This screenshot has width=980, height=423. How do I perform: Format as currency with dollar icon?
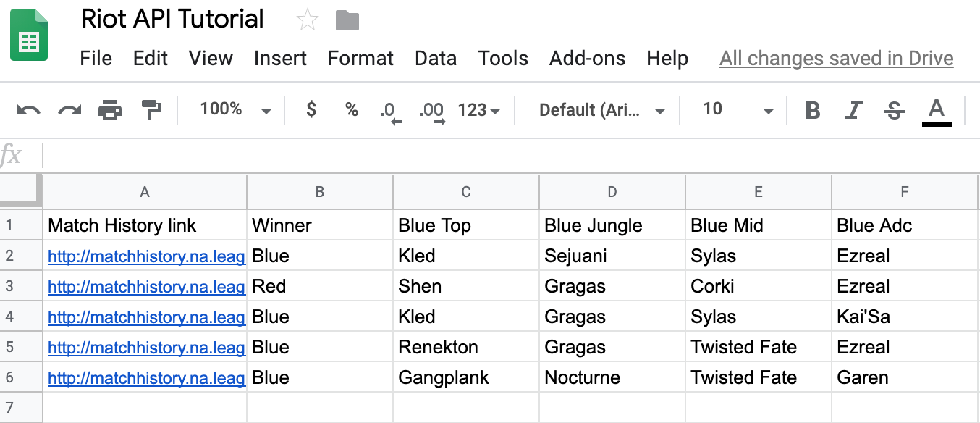[x=311, y=110]
